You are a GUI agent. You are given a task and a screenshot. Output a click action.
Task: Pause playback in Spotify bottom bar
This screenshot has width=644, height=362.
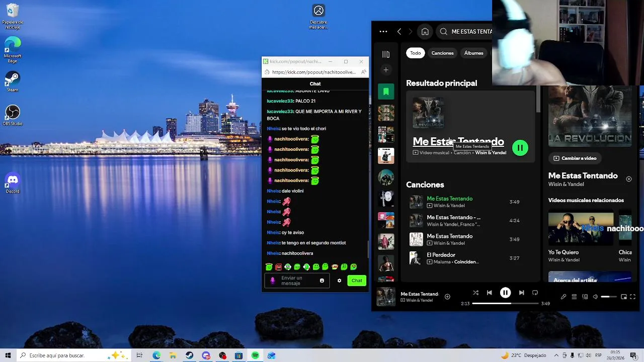(505, 293)
